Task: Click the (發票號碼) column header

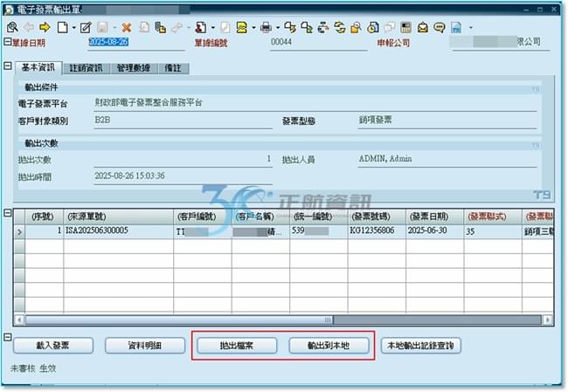Action: [377, 217]
